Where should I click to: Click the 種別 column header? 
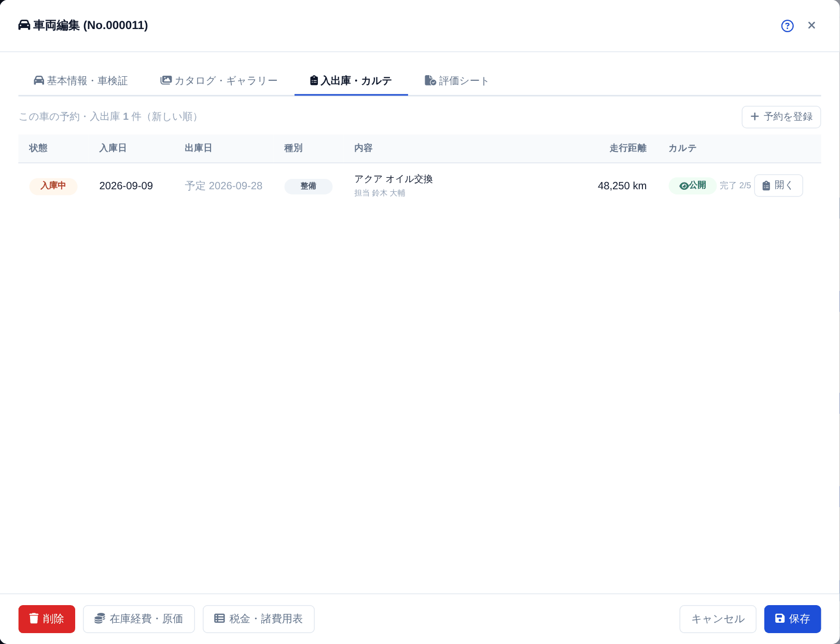[293, 148]
